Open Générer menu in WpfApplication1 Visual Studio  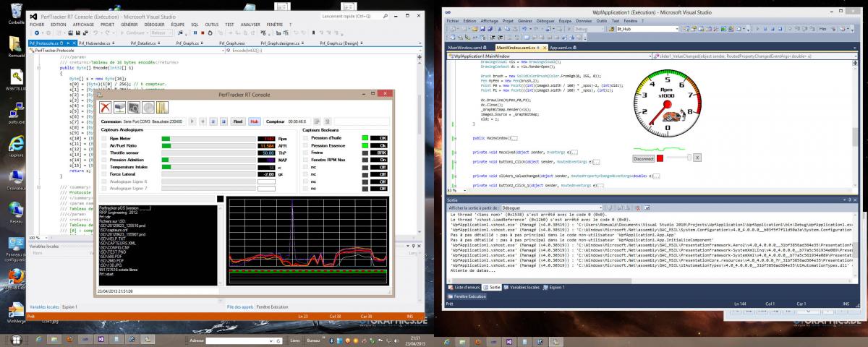(524, 21)
